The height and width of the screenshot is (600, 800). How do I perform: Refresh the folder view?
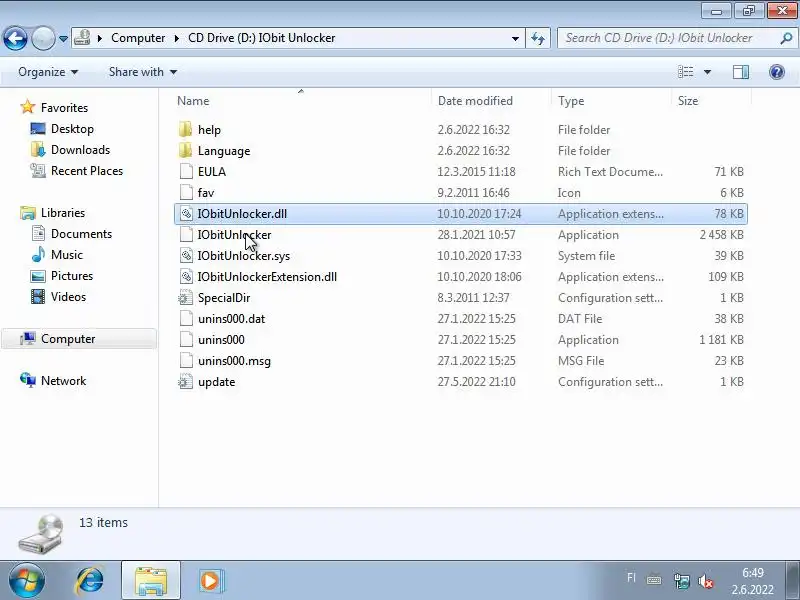(538, 38)
